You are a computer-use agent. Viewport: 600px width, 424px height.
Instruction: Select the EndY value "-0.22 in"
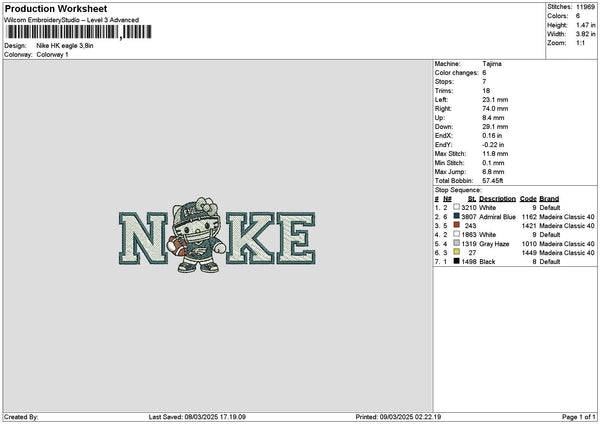point(493,145)
